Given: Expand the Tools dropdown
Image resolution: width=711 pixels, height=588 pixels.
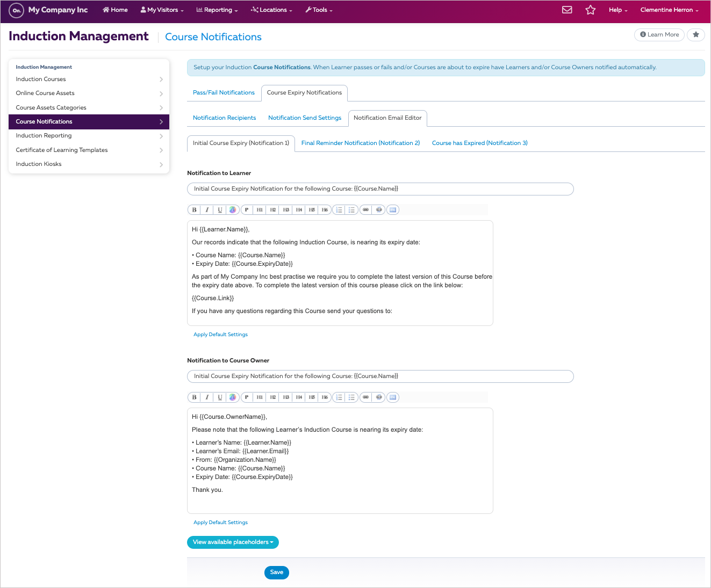Looking at the screenshot, I should click(x=319, y=10).
